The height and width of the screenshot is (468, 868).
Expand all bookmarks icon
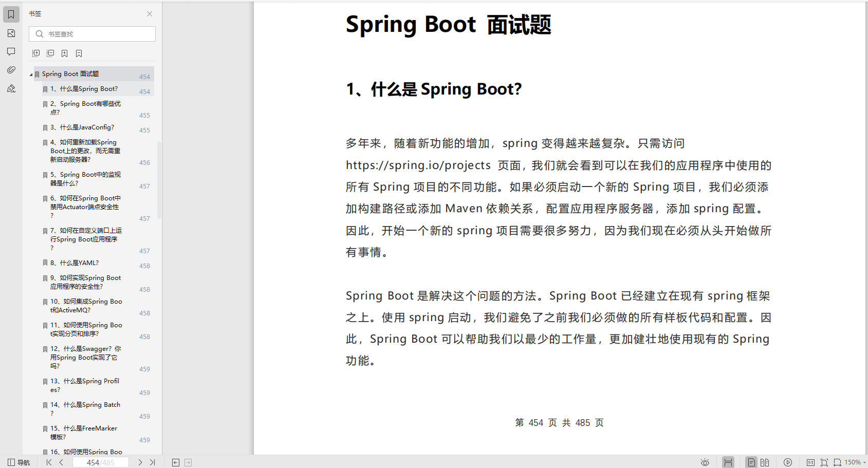[x=36, y=53]
